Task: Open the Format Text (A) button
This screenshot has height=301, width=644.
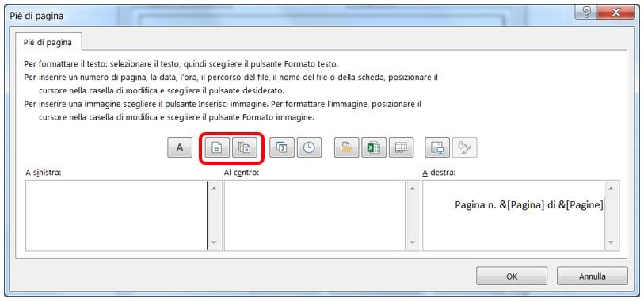Action: point(180,147)
